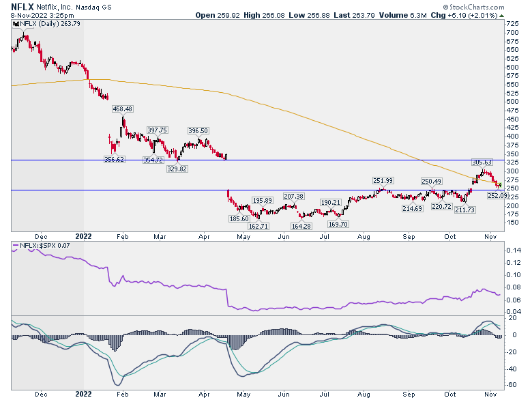The image size is (532, 400).
Task: Click the 354.72 low price label
Action: (153, 160)
